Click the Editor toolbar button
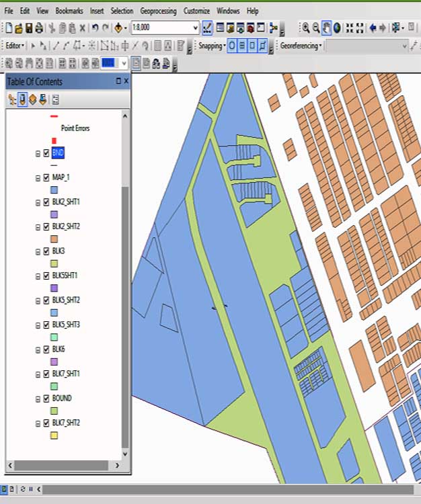Viewport: 421px width, 504px height. 15,46
